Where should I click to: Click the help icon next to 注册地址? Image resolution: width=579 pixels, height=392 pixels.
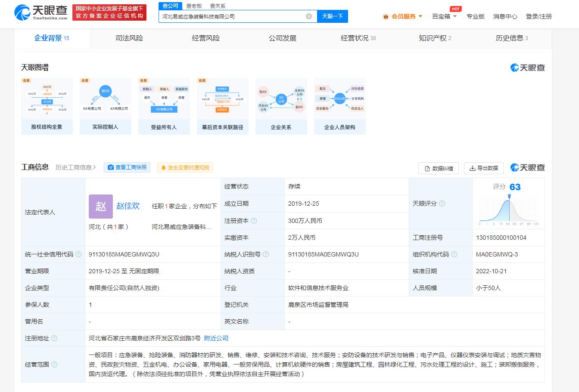(x=54, y=338)
